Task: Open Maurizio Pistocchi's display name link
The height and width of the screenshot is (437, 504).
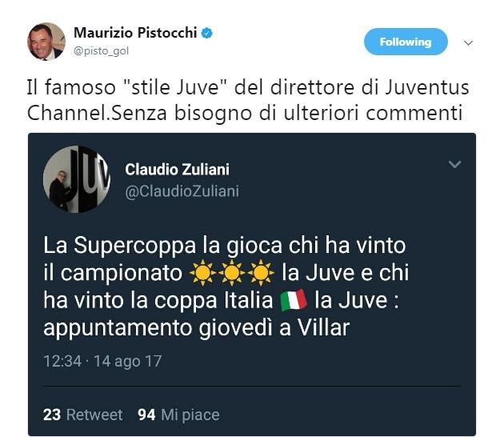Action: click(x=135, y=33)
